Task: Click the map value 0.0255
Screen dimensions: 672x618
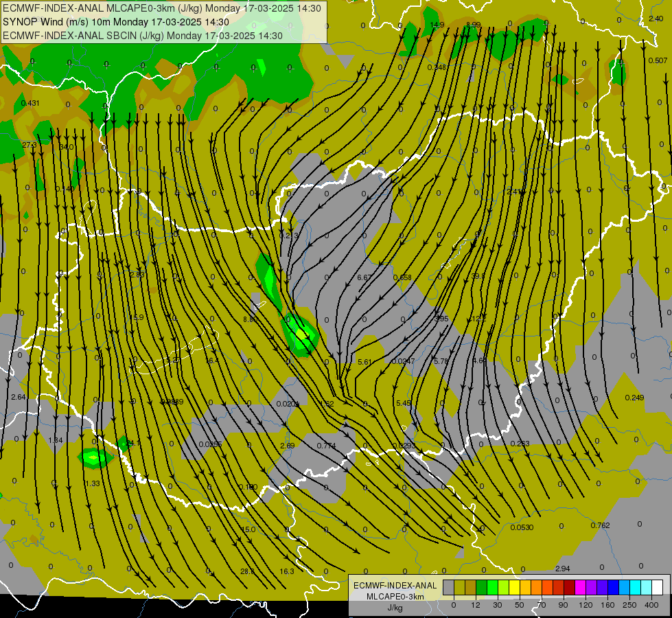Action: click(x=210, y=444)
